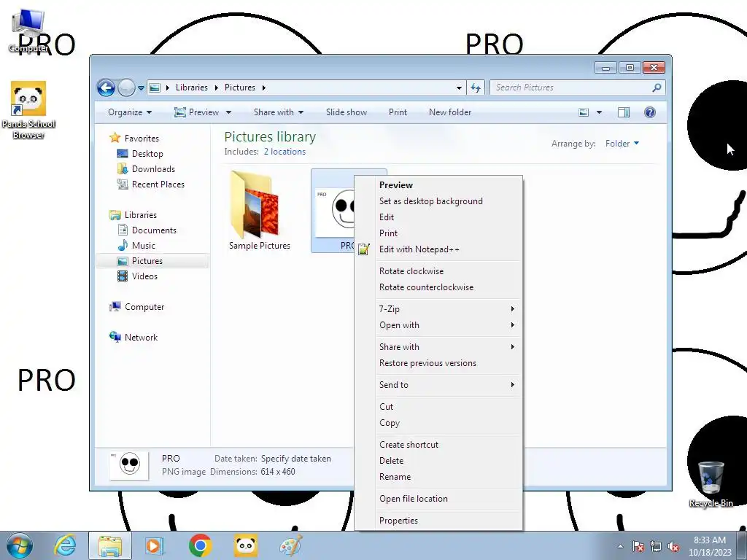This screenshot has width=747, height=560.
Task: Open Desktop in Favorites
Action: tap(147, 154)
